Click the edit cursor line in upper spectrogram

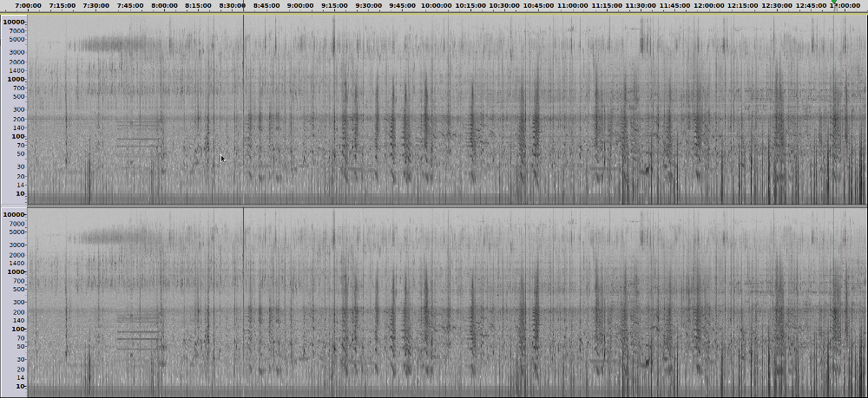click(x=244, y=104)
